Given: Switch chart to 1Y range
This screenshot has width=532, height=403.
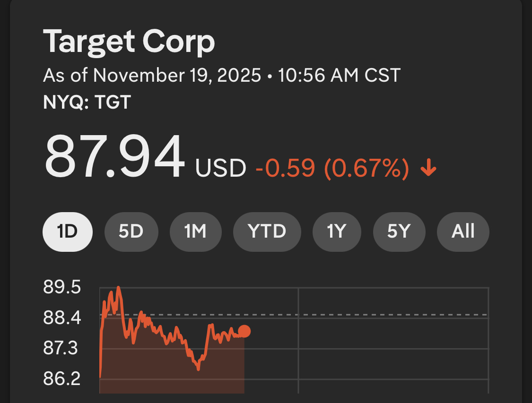Looking at the screenshot, I should 336,232.
